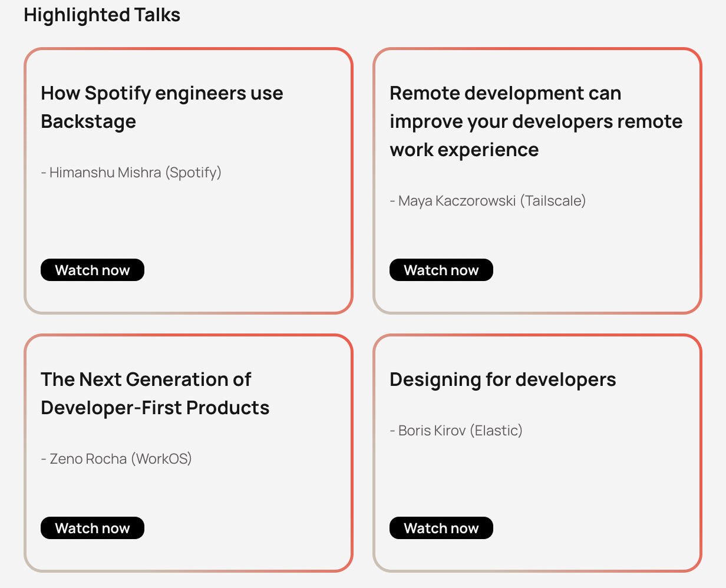Click the top-left talk card
The height and width of the screenshot is (588, 726).
(x=189, y=180)
